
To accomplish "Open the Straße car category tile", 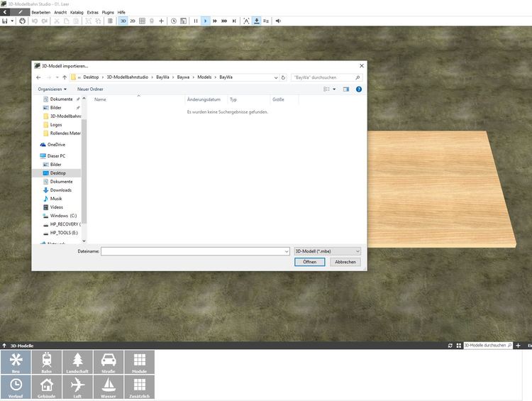I will click(109, 362).
